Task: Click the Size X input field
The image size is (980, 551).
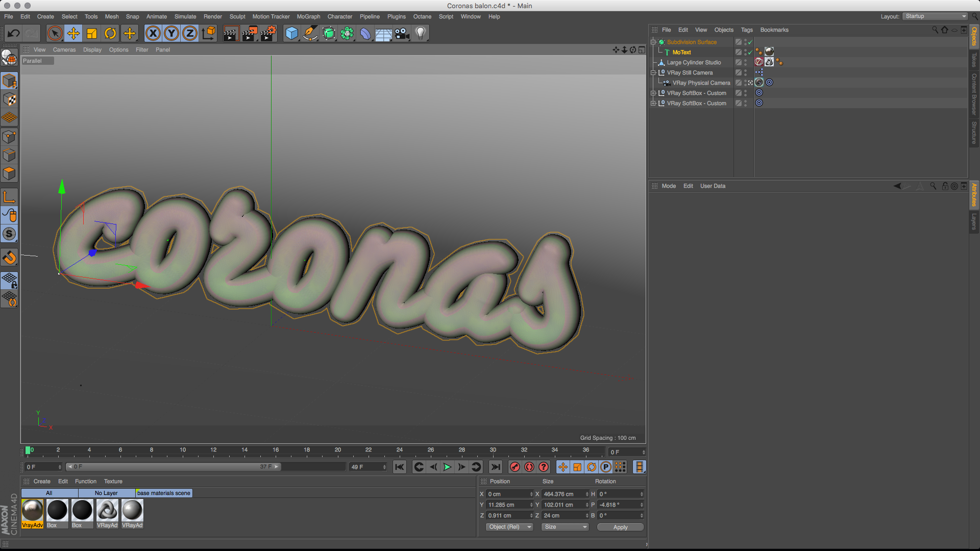Action: pyautogui.click(x=566, y=494)
